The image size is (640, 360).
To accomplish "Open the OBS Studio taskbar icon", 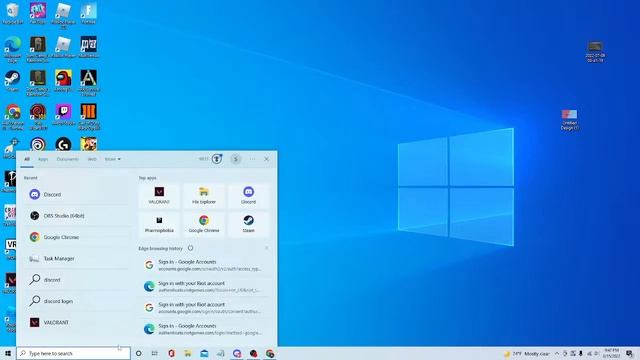I will point(253,353).
